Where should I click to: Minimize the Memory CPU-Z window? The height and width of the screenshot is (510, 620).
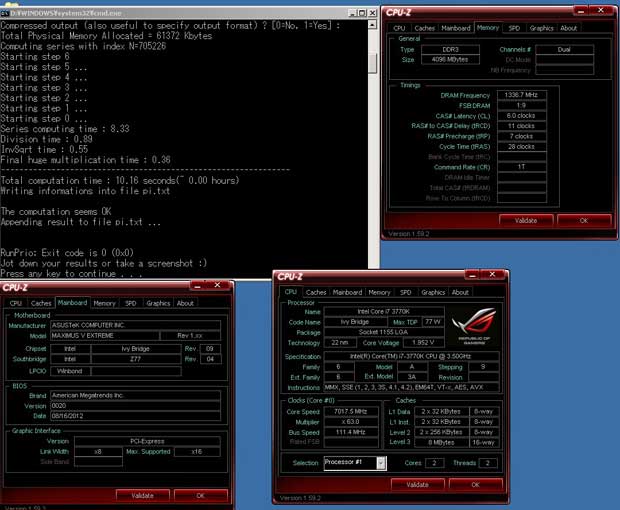580,11
